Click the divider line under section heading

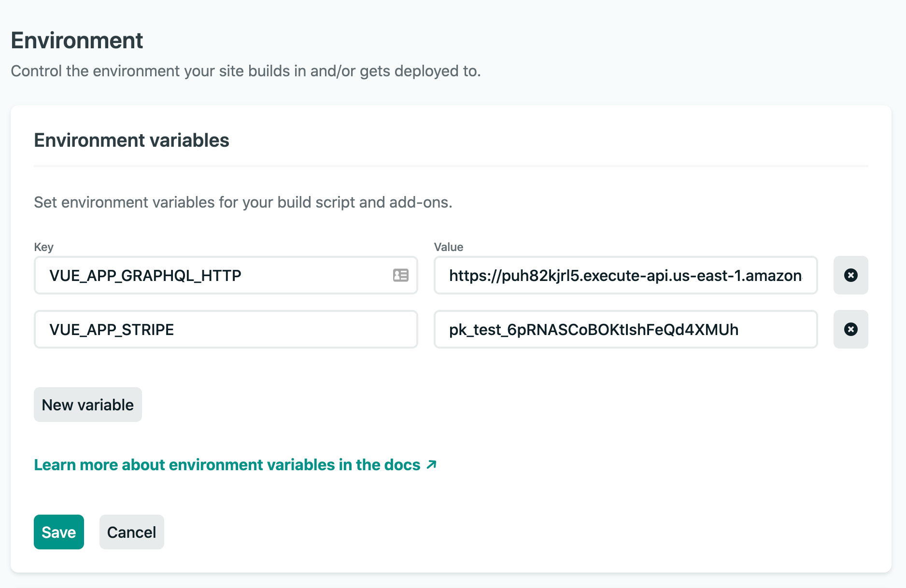[451, 166]
